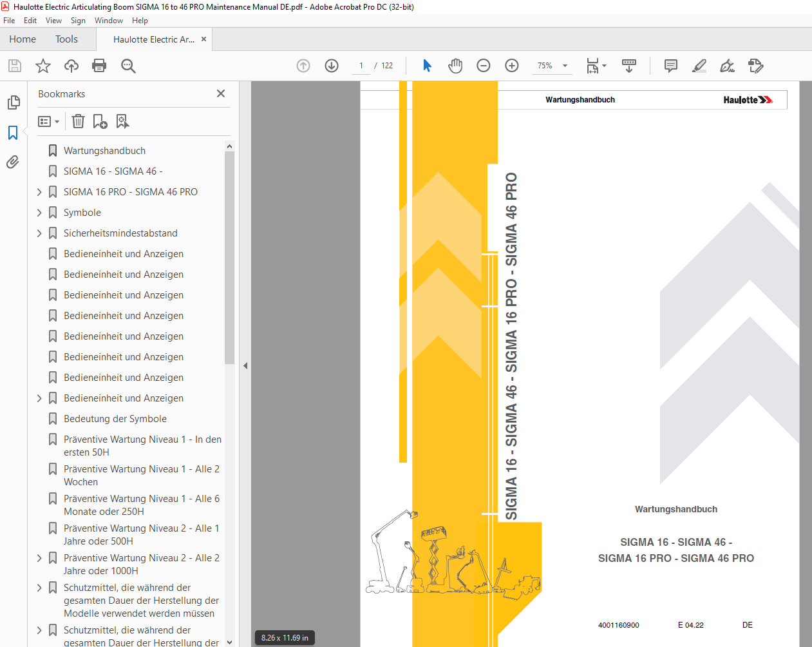Click the Save file icon
812x647 pixels.
[15, 66]
